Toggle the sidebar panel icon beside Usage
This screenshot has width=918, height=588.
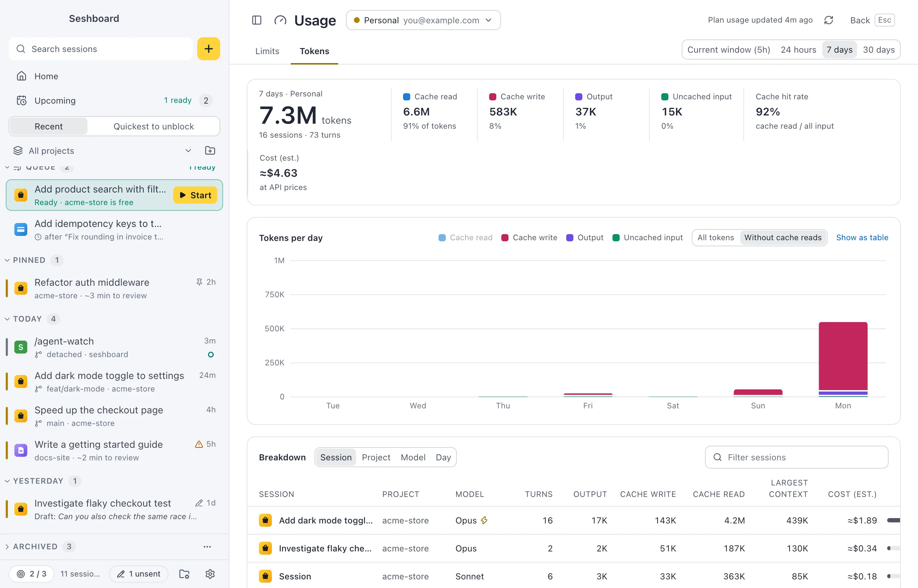tap(257, 20)
